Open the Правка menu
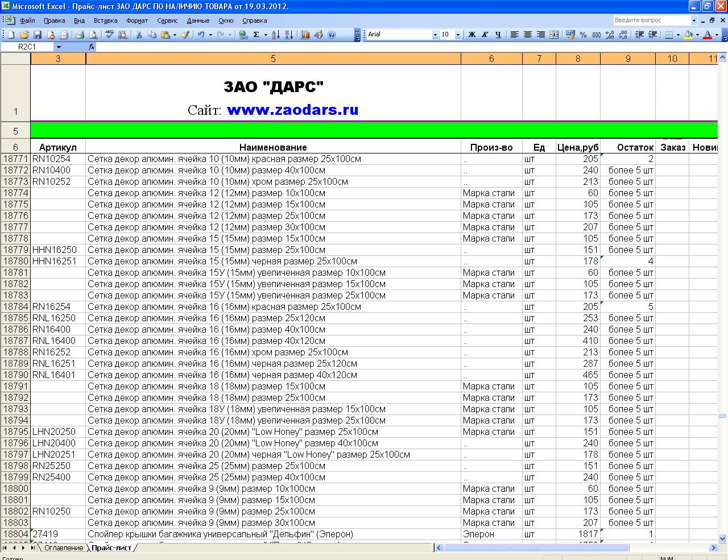This screenshot has width=728, height=560. point(54,20)
